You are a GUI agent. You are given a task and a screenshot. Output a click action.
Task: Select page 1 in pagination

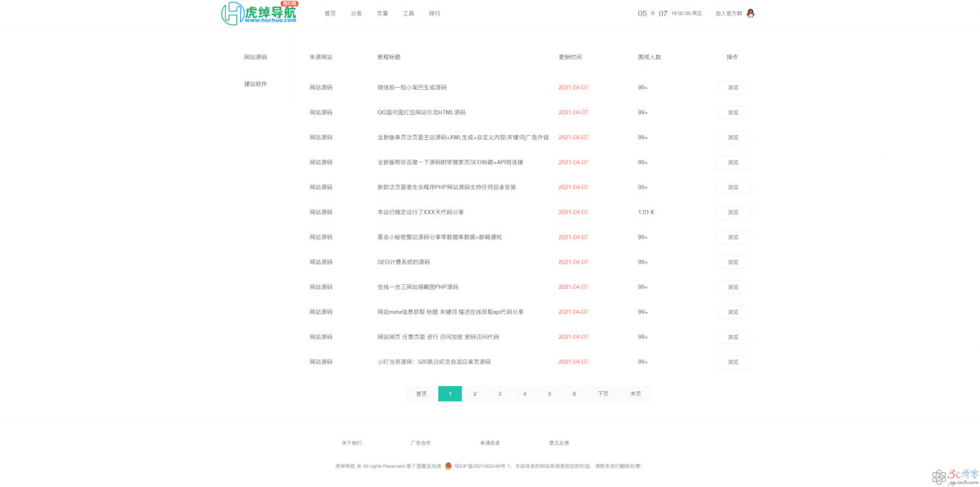click(450, 394)
